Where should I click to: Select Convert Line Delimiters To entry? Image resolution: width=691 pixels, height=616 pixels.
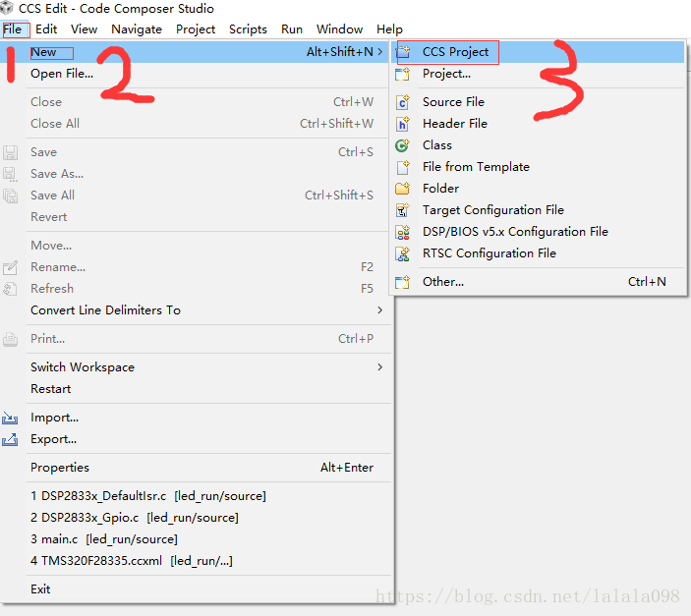pos(194,310)
